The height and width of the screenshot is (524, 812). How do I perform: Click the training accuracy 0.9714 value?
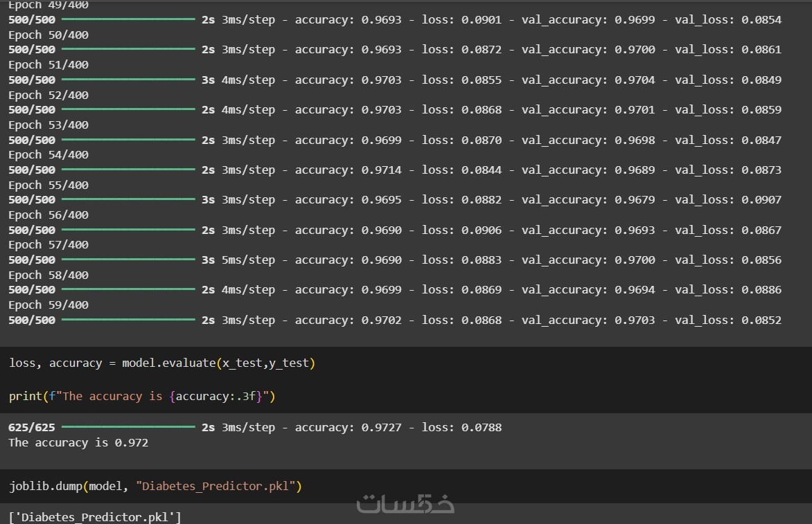381,170
